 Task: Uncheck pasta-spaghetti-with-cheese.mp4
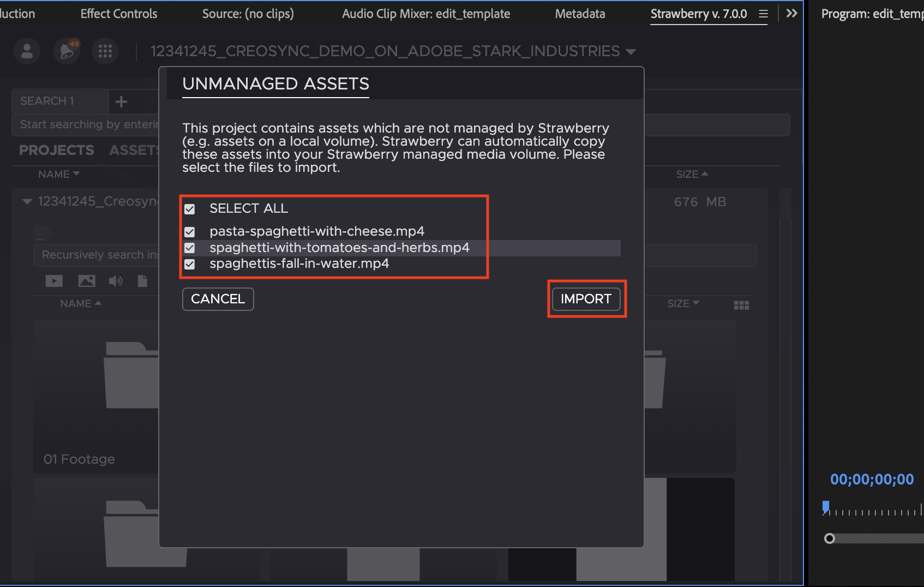pyautogui.click(x=190, y=232)
